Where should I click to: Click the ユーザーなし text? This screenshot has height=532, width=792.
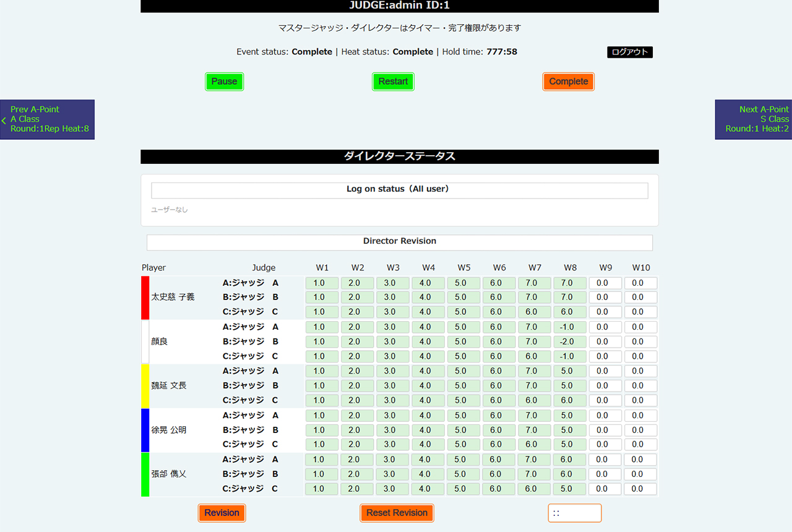coord(170,210)
